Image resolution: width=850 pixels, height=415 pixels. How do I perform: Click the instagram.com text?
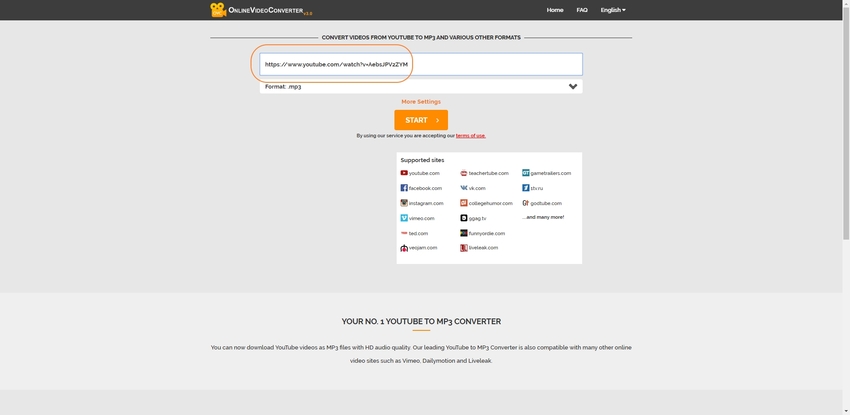click(x=426, y=204)
